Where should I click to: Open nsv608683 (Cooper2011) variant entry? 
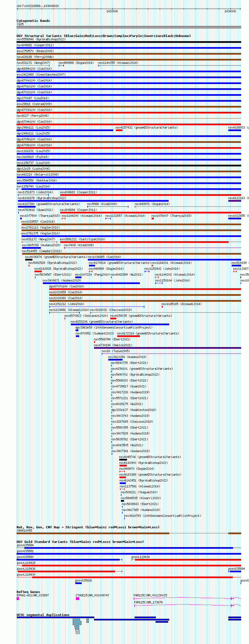78,192
